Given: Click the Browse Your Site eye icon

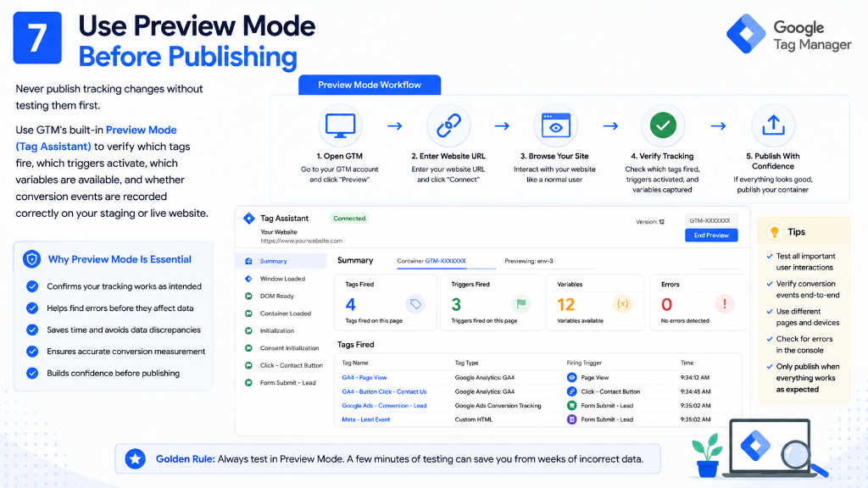Looking at the screenshot, I should [x=556, y=125].
